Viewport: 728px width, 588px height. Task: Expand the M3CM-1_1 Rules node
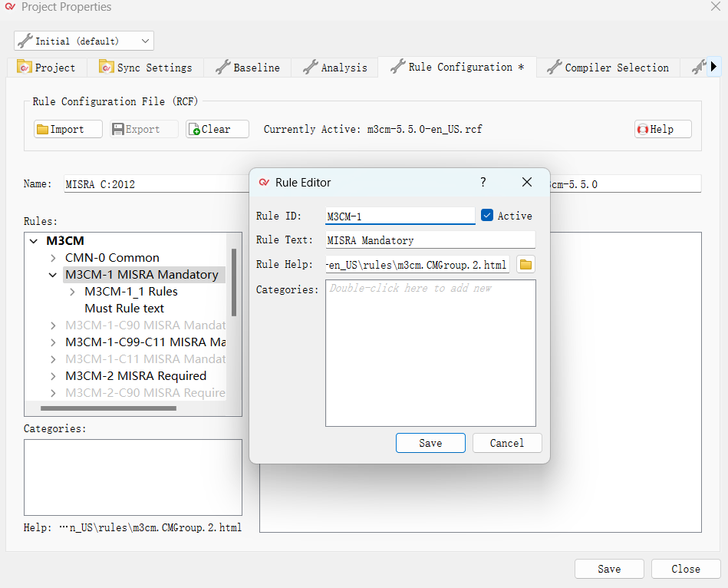(x=72, y=292)
